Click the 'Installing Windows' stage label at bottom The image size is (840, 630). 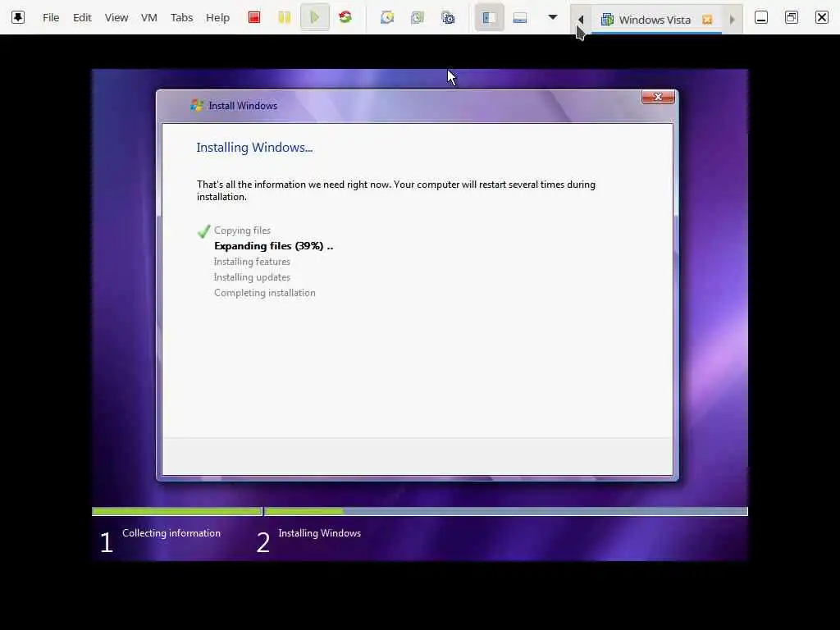319,533
